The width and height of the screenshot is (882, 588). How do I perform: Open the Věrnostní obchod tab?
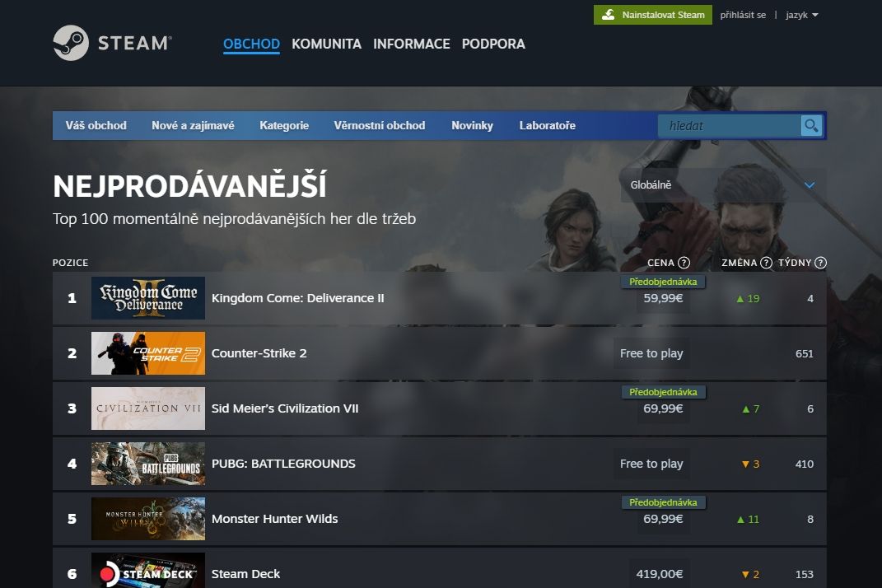380,125
